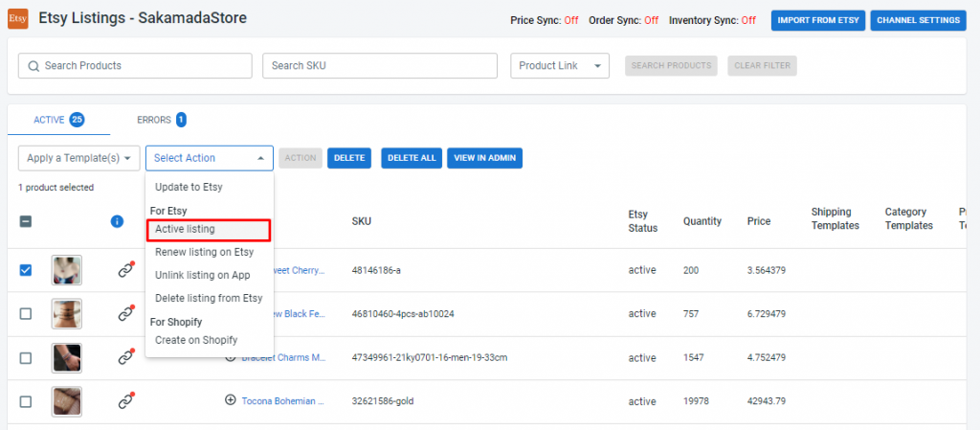The image size is (980, 430).
Task: Click the Tocona Bohemian product thumbnail
Action: pyautogui.click(x=66, y=401)
